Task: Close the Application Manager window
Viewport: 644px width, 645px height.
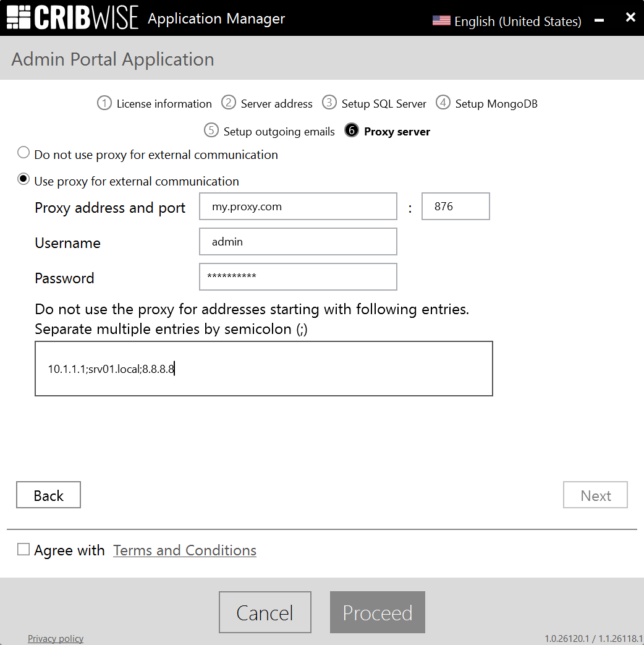Action: pyautogui.click(x=630, y=17)
